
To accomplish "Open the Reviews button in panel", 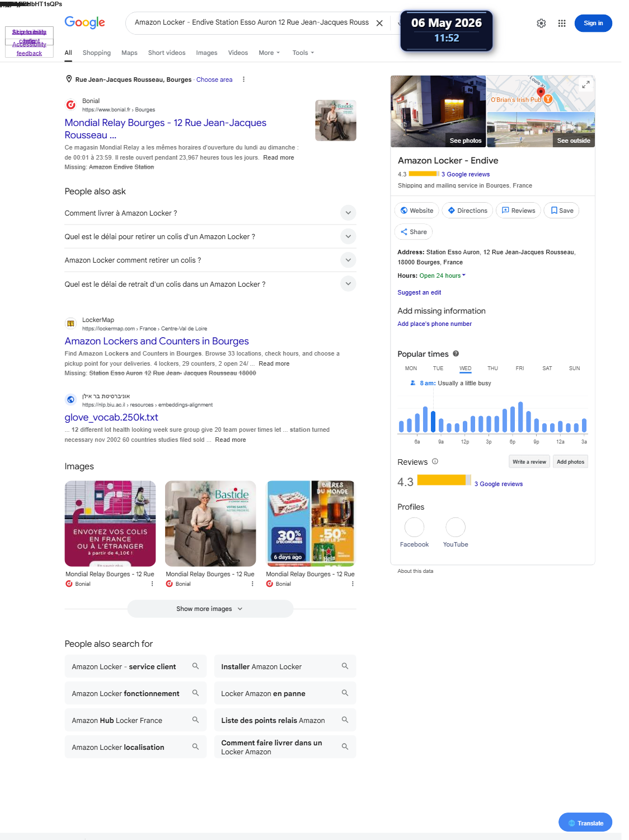I will coord(518,211).
